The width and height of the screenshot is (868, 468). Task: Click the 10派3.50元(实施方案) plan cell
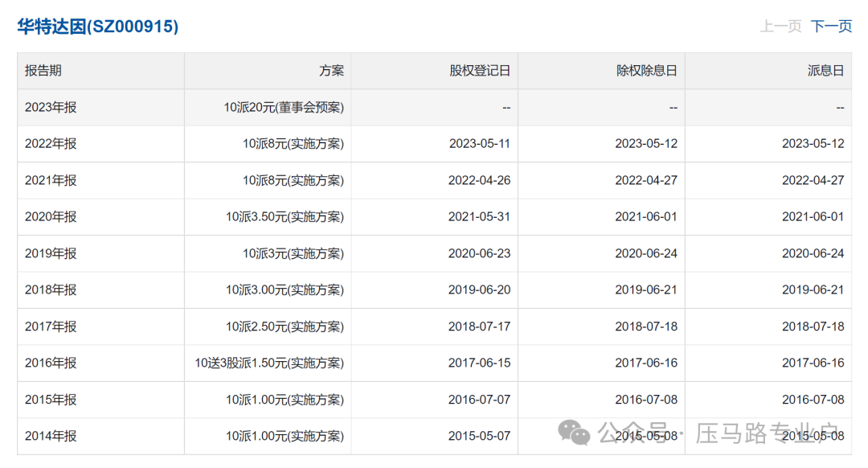(x=285, y=217)
